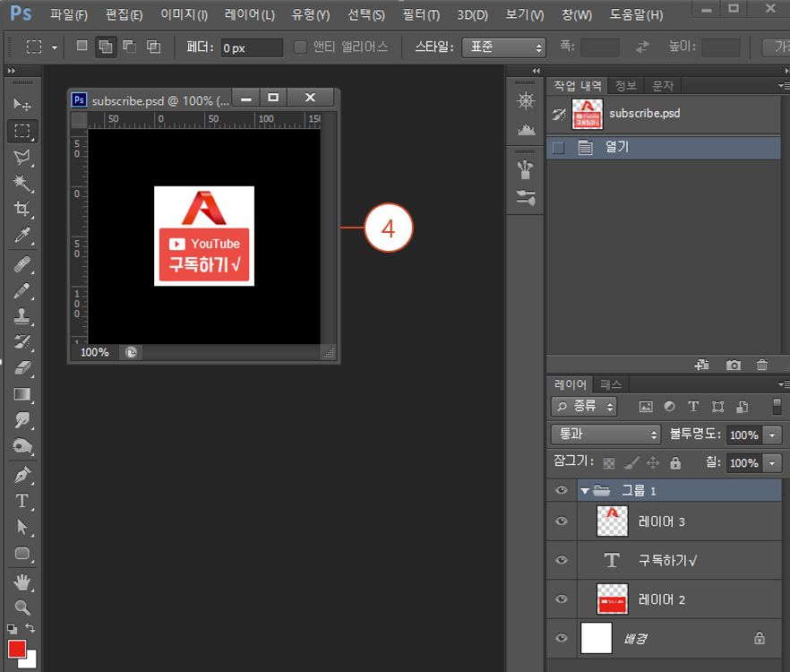Open the 파일(F) menu
The height and width of the screenshot is (672, 790).
[68, 14]
